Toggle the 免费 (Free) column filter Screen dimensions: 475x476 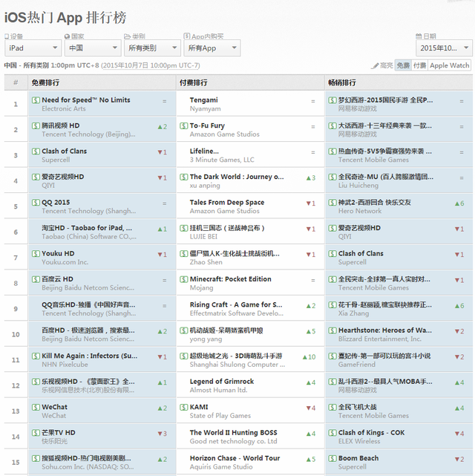click(x=403, y=65)
